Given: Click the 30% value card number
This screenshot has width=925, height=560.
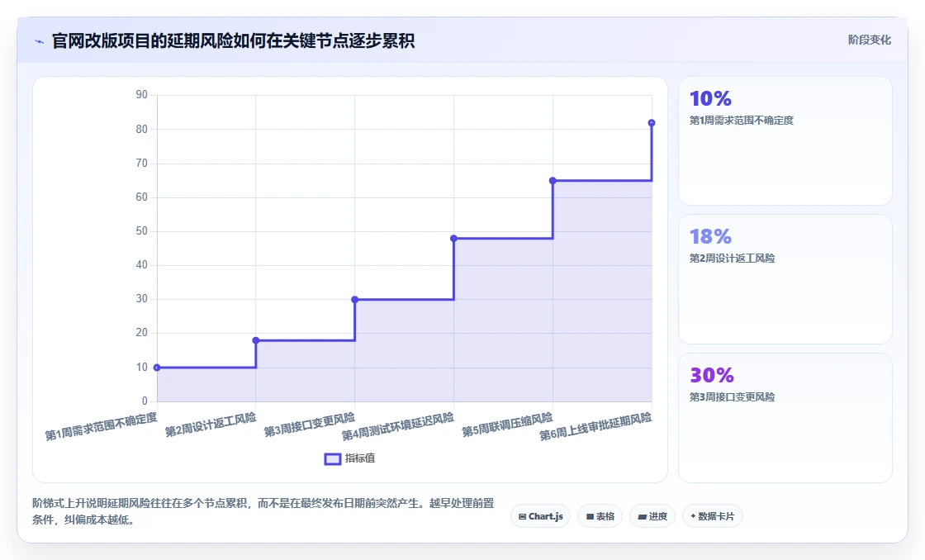Looking at the screenshot, I should point(711,375).
